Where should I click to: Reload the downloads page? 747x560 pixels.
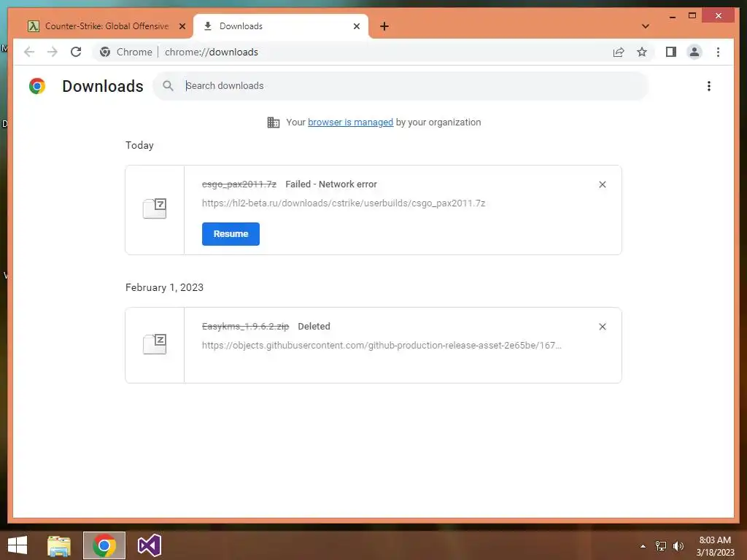point(76,52)
